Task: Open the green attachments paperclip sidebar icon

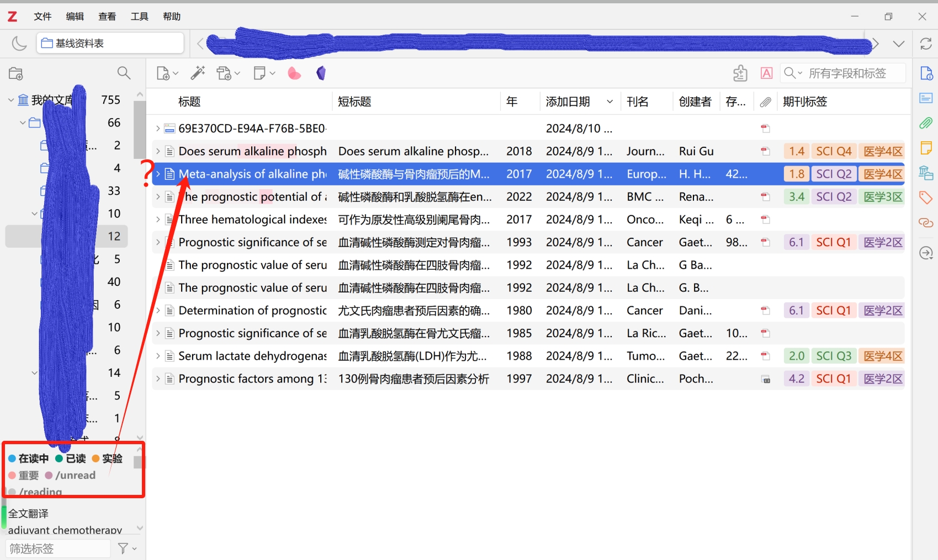Action: coord(926,122)
